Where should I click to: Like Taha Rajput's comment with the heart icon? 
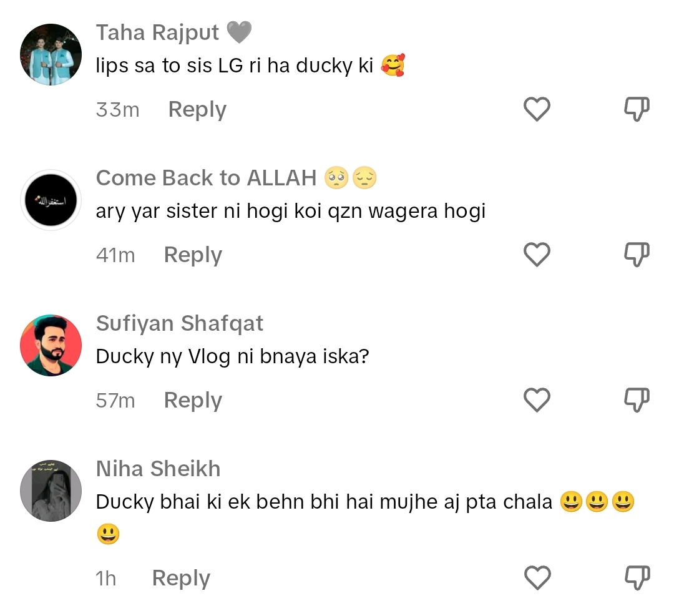coord(536,109)
